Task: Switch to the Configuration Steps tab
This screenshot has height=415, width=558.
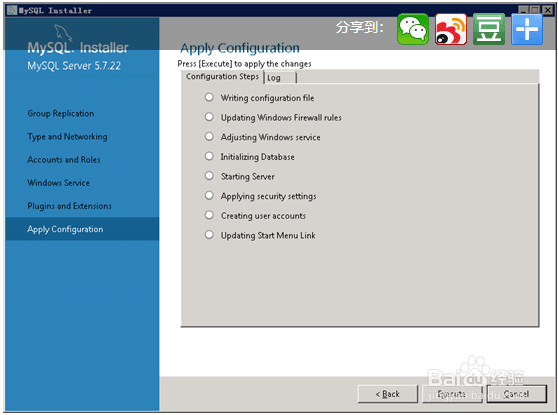Action: [x=222, y=77]
